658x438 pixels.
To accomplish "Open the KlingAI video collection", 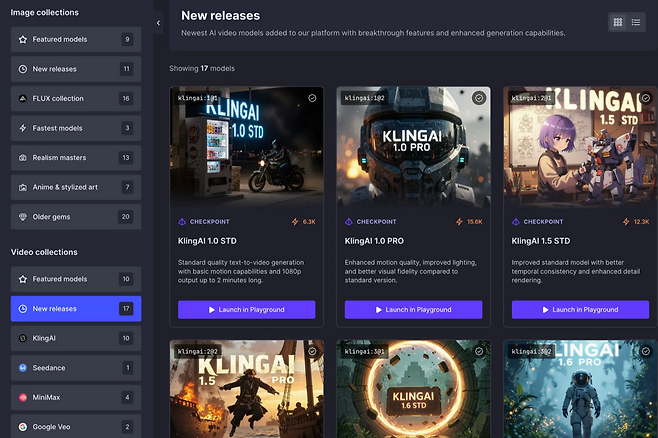I will tap(76, 338).
